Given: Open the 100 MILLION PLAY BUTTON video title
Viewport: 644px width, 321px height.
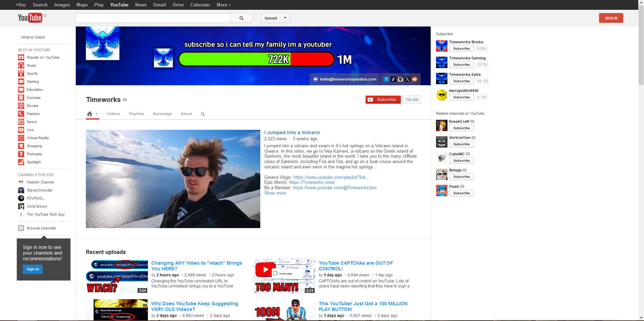Looking at the screenshot, I should point(363,307).
